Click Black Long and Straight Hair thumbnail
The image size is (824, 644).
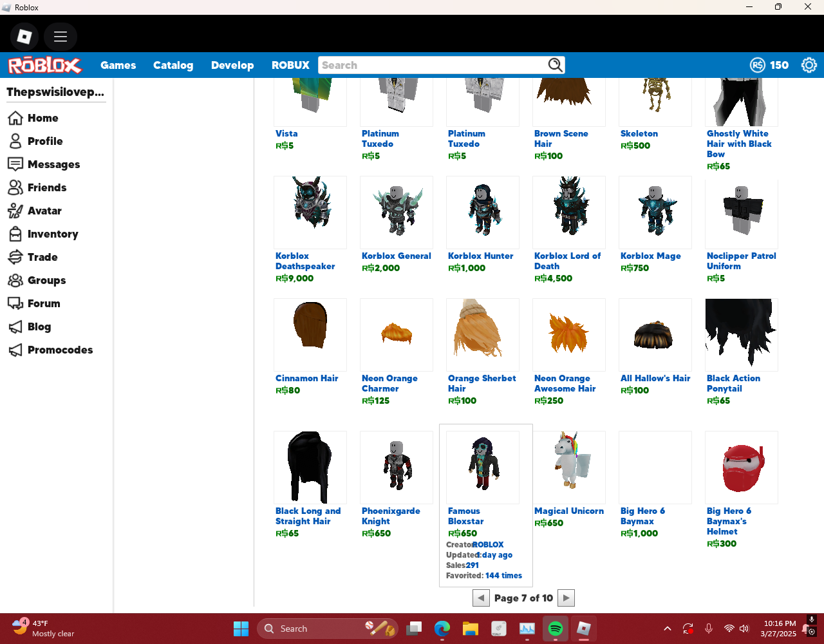(x=310, y=468)
